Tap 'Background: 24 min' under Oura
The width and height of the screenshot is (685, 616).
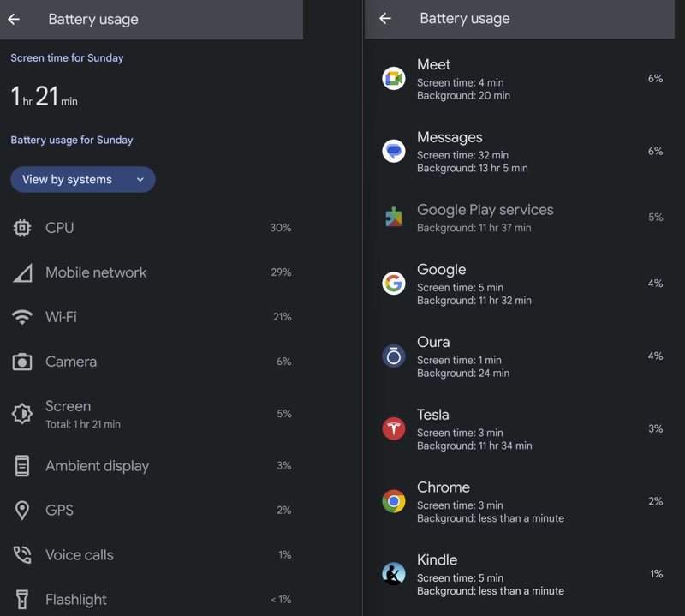coord(463,374)
